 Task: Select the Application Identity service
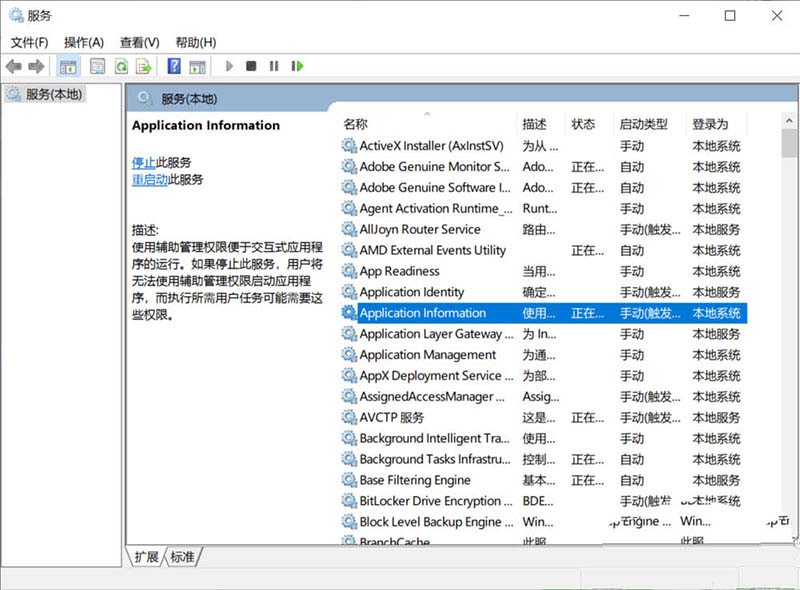point(544,292)
